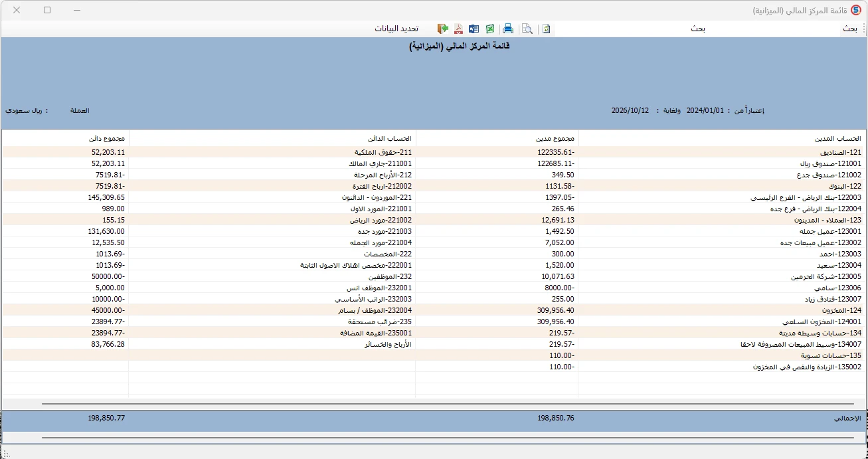Click the الإجمالي total label
The image size is (868, 459).
(x=847, y=418)
